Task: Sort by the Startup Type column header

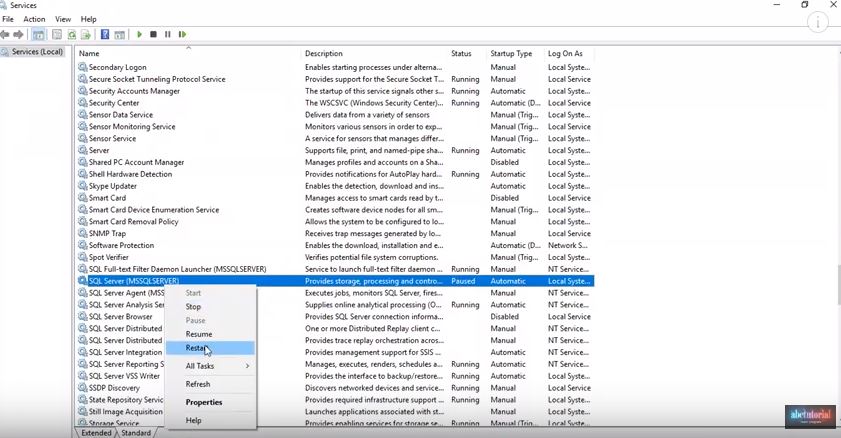Action: [x=515, y=54]
